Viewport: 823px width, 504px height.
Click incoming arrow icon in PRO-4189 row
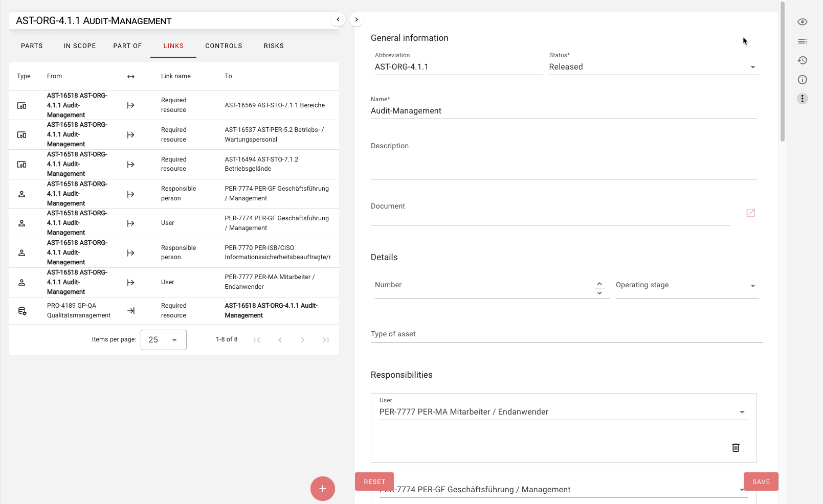(x=131, y=311)
